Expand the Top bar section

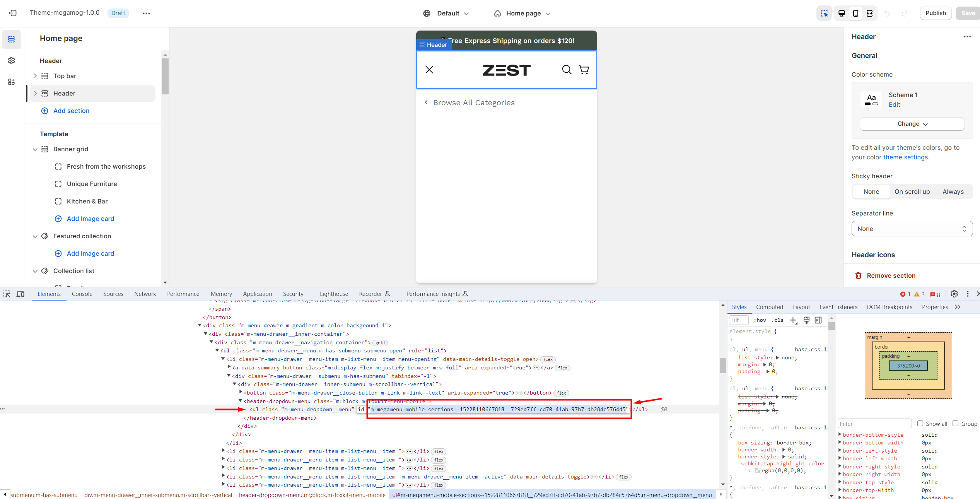click(35, 76)
